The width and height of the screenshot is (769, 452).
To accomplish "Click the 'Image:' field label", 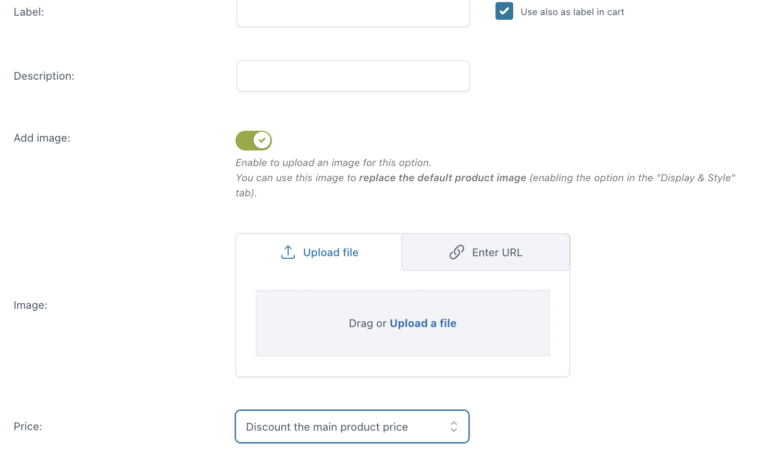I will (x=30, y=305).
